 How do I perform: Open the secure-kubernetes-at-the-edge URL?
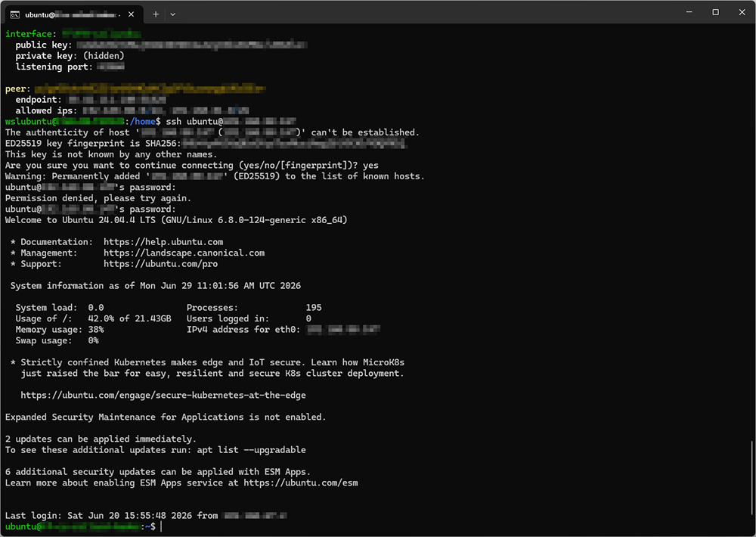(x=163, y=395)
